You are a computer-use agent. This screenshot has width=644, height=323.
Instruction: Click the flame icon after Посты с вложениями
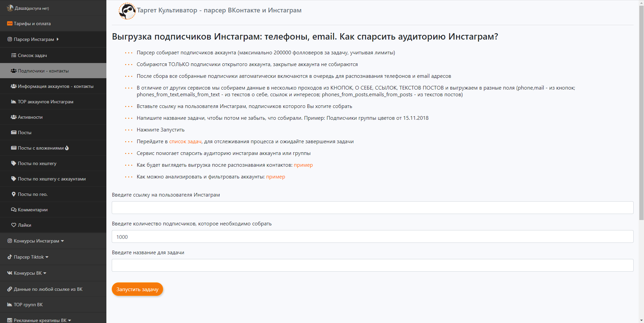67,148
